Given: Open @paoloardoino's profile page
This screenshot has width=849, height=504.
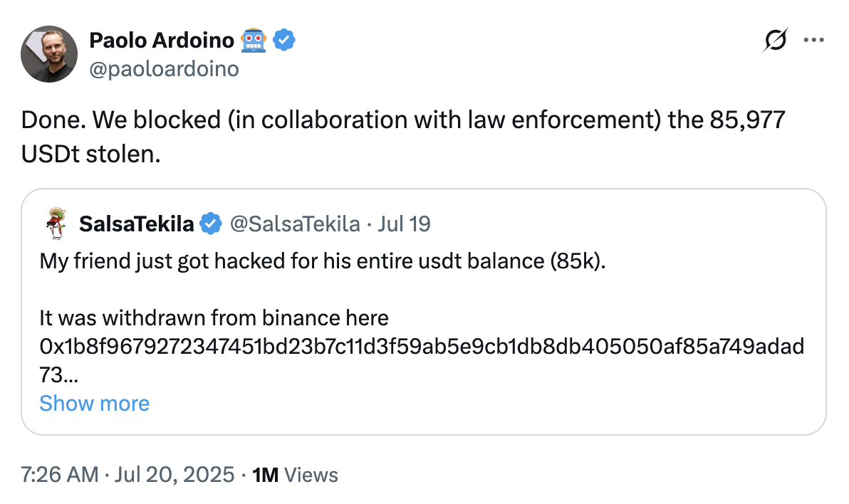Looking at the screenshot, I should tap(164, 68).
